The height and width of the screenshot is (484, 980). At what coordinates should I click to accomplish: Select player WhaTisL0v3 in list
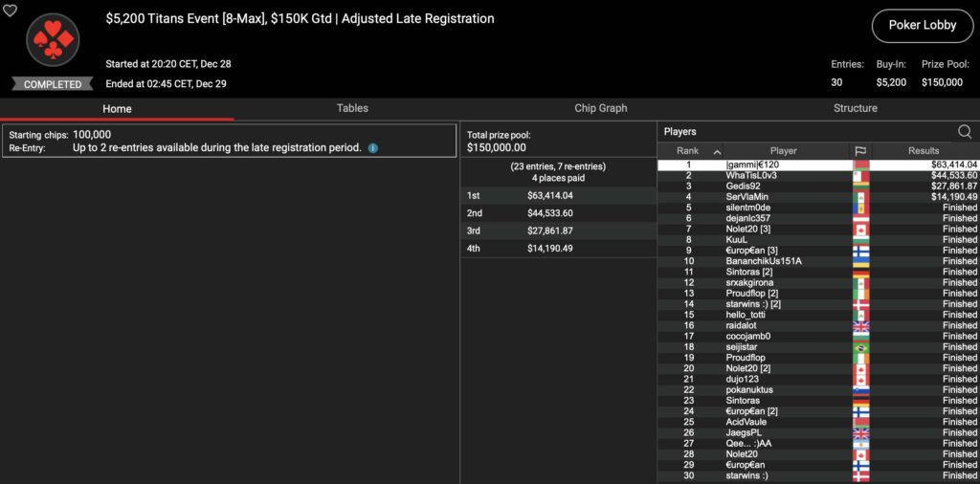point(783,176)
